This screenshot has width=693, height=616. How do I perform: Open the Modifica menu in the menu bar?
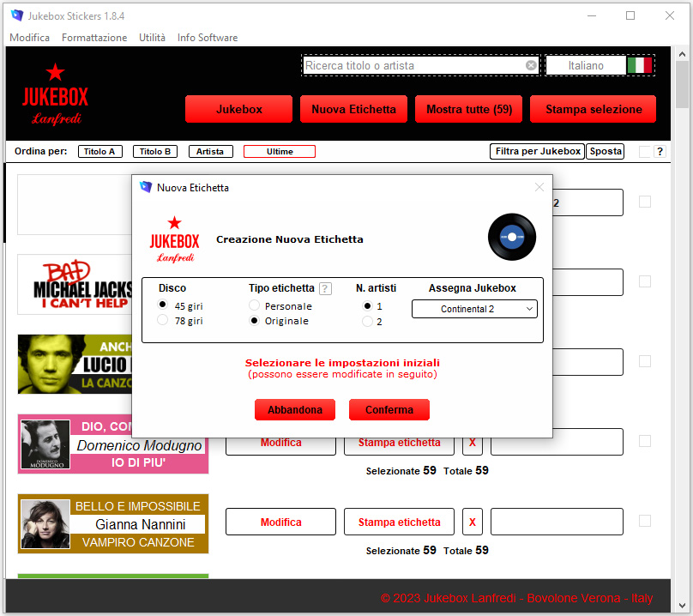[30, 38]
